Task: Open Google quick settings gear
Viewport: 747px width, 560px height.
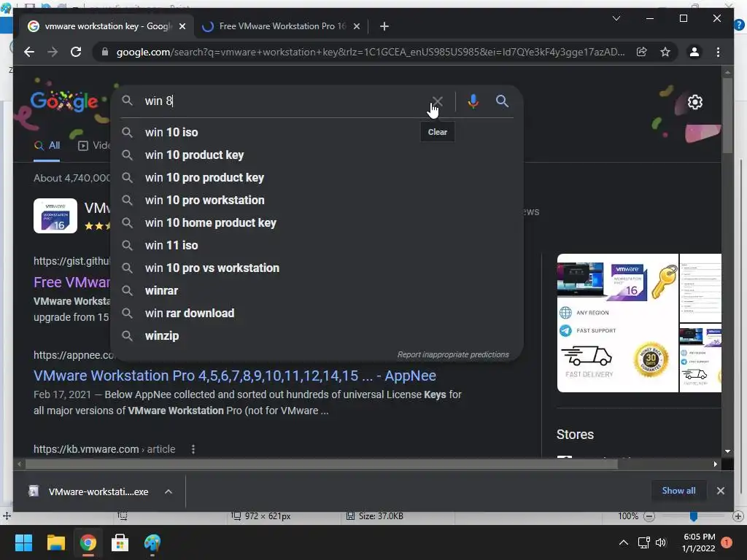Action: point(695,102)
